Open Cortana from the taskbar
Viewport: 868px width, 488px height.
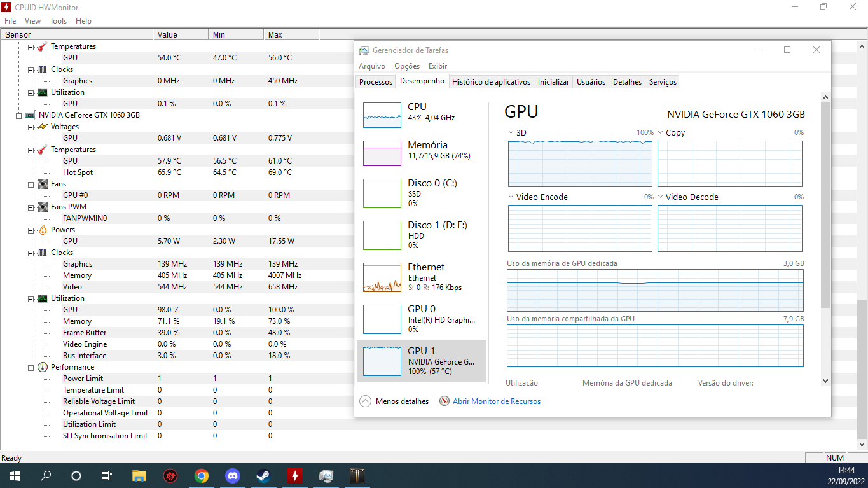[76, 475]
